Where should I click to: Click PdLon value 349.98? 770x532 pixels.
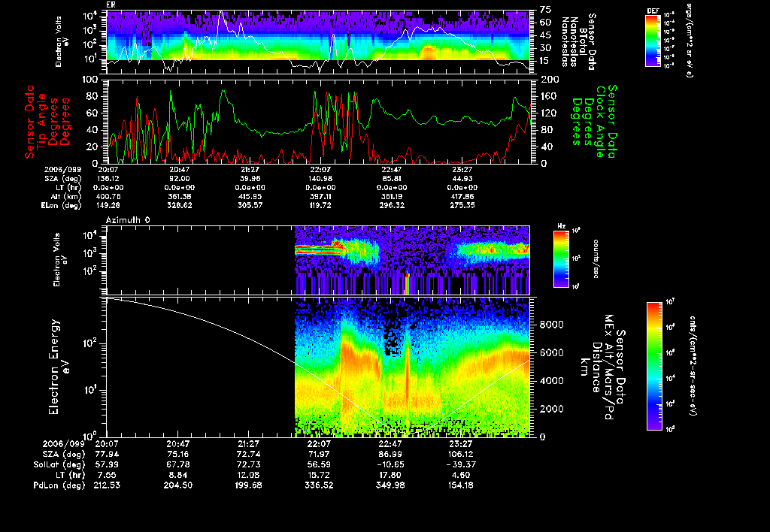click(390, 485)
